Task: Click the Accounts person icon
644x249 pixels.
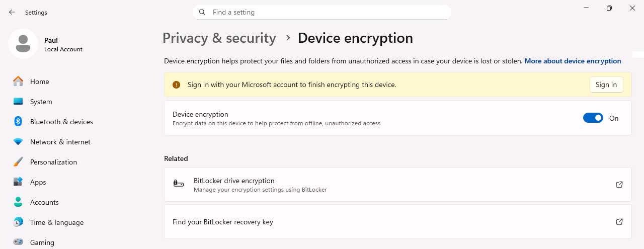Action: click(18, 202)
